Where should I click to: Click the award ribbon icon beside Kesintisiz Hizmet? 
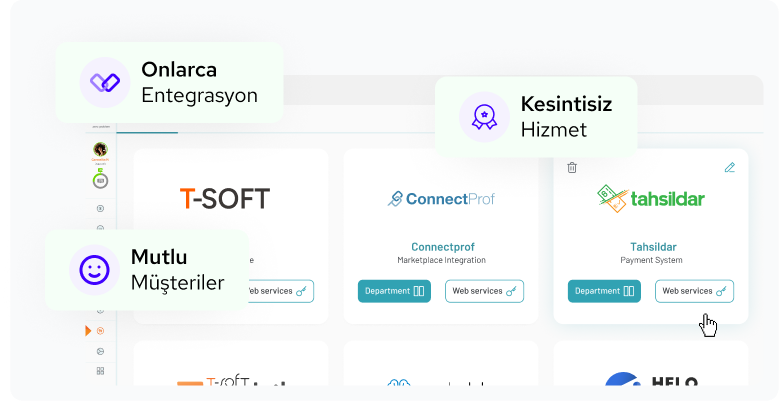tap(484, 117)
